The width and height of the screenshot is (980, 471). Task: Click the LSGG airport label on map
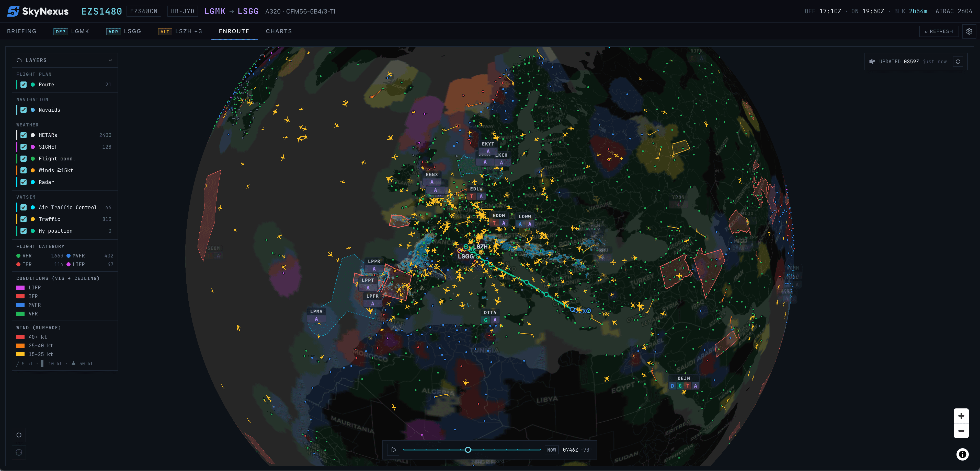pos(466,256)
